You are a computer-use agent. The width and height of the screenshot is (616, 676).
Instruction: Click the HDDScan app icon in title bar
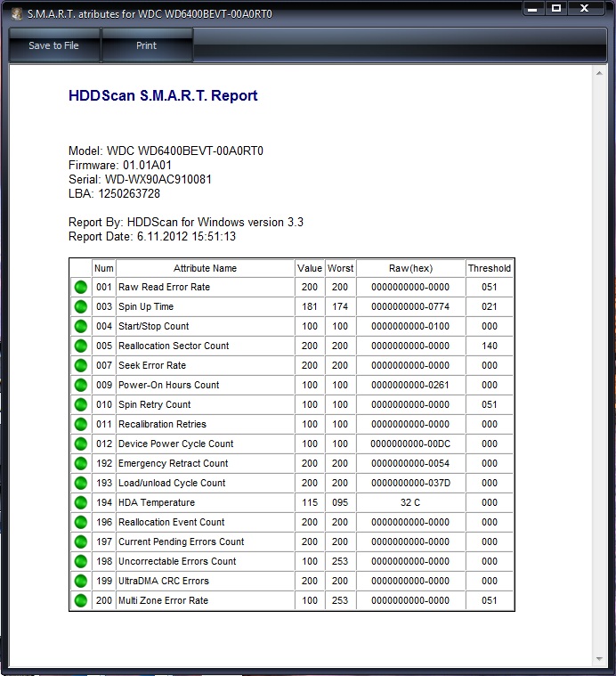17,13
